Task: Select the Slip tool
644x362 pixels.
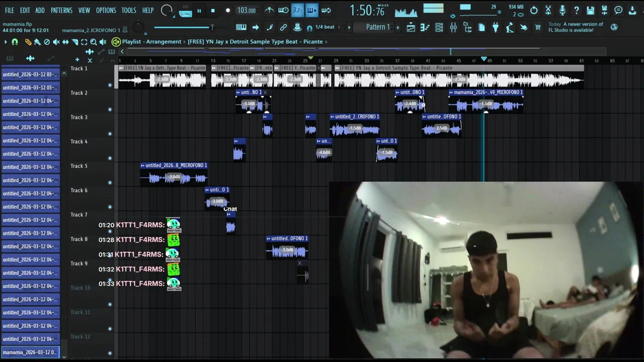Action: click(x=65, y=42)
